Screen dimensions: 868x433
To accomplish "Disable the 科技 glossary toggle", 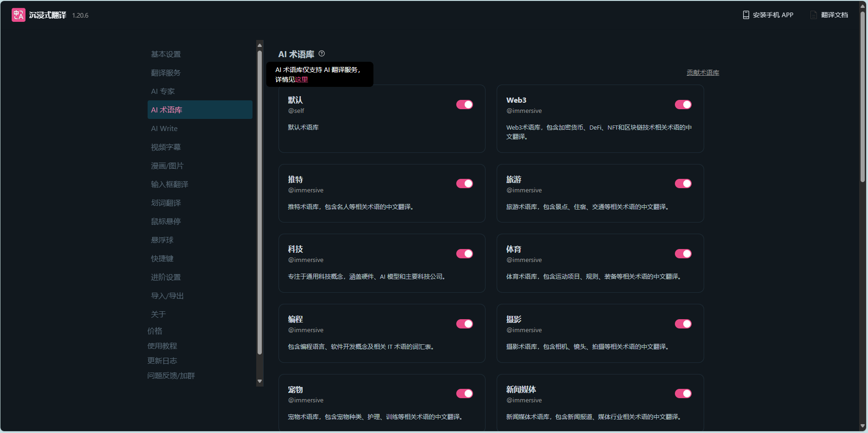I will (464, 254).
